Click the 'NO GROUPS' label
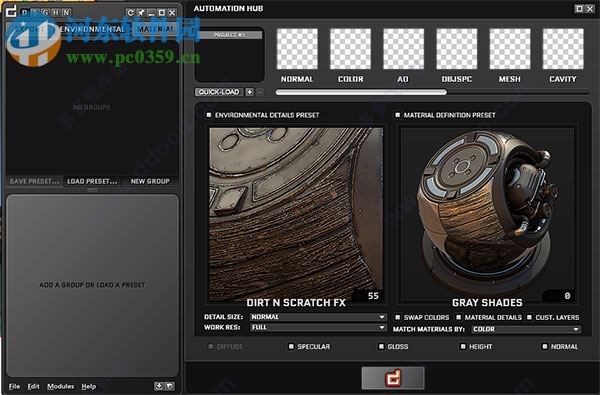The image size is (600, 395). click(x=92, y=108)
